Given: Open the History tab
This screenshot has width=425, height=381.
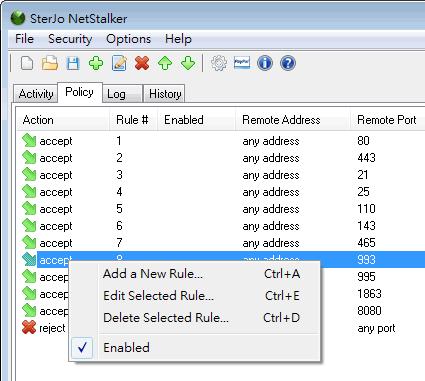Looking at the screenshot, I should 164,94.
